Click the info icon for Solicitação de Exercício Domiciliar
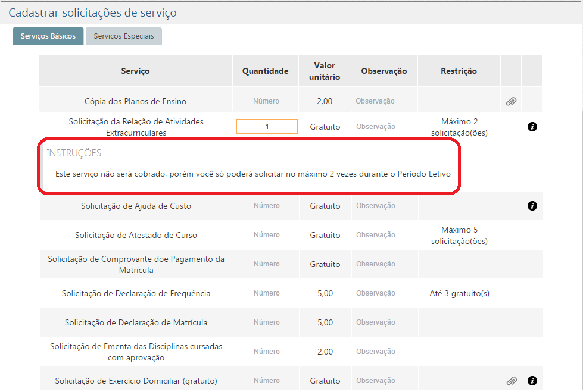The image size is (583, 392). [x=532, y=380]
